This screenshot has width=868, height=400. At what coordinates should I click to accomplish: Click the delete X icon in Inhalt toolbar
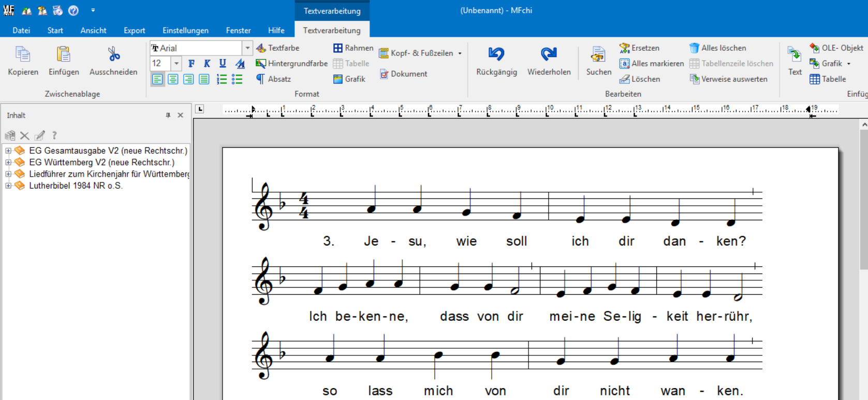[24, 136]
